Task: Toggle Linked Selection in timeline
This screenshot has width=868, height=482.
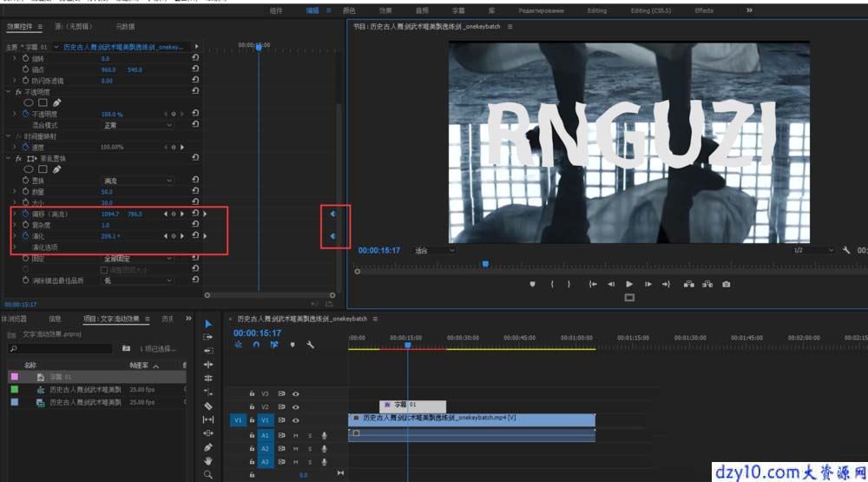Action: pos(274,345)
